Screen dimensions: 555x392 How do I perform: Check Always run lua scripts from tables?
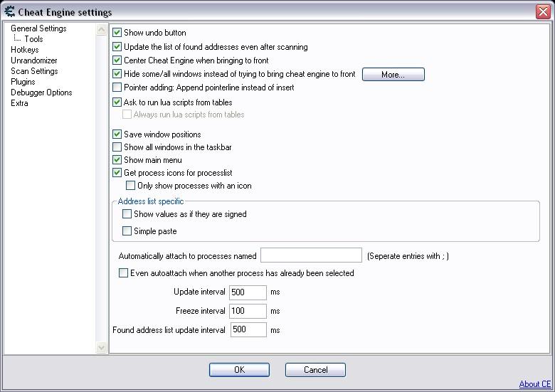[127, 115]
